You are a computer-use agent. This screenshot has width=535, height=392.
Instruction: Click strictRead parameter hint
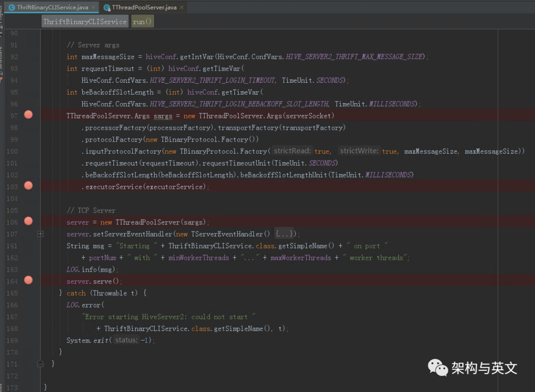292,151
